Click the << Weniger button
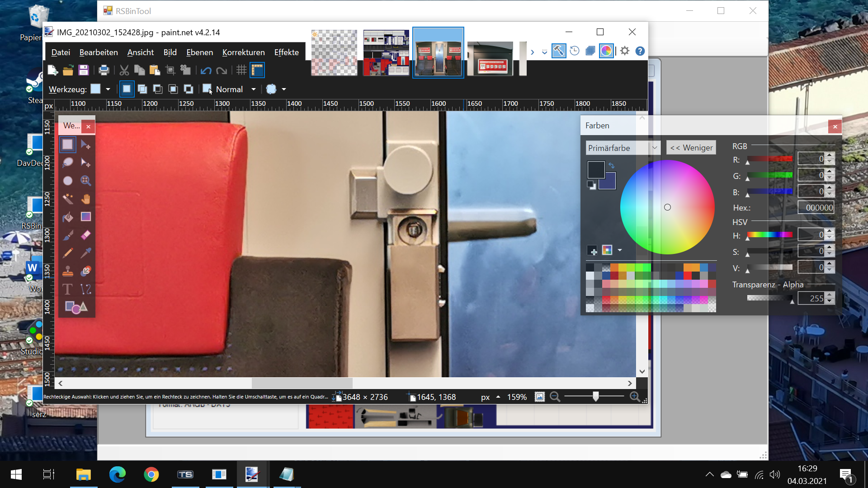868x488 pixels. 691,148
